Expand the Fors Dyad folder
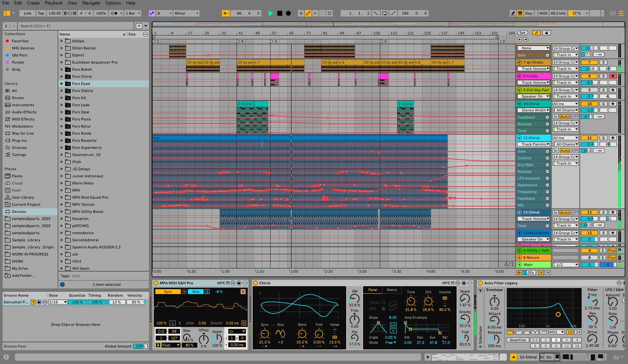Screen dimensions: 628x364 click(x=62, y=84)
